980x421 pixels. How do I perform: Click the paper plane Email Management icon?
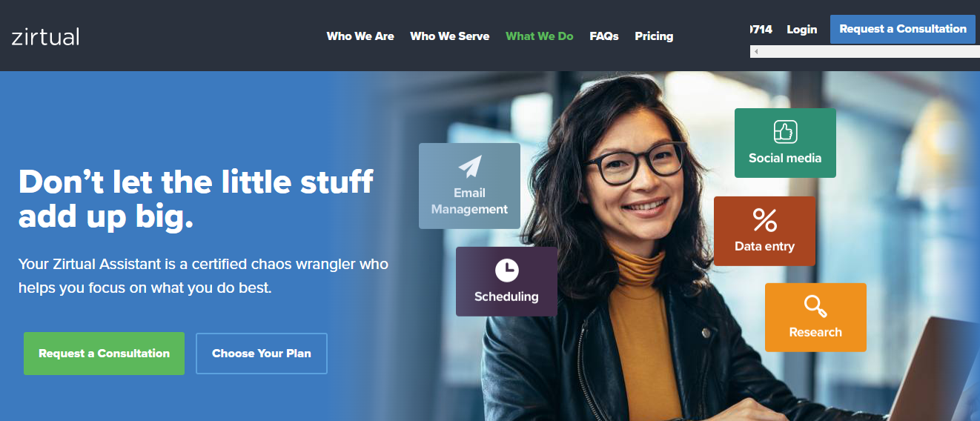[470, 166]
